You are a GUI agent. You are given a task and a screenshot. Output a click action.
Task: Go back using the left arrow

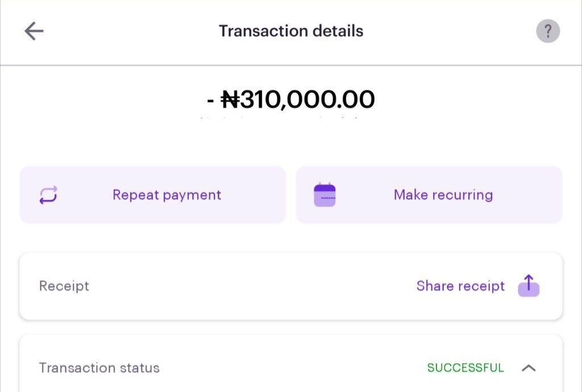click(34, 31)
